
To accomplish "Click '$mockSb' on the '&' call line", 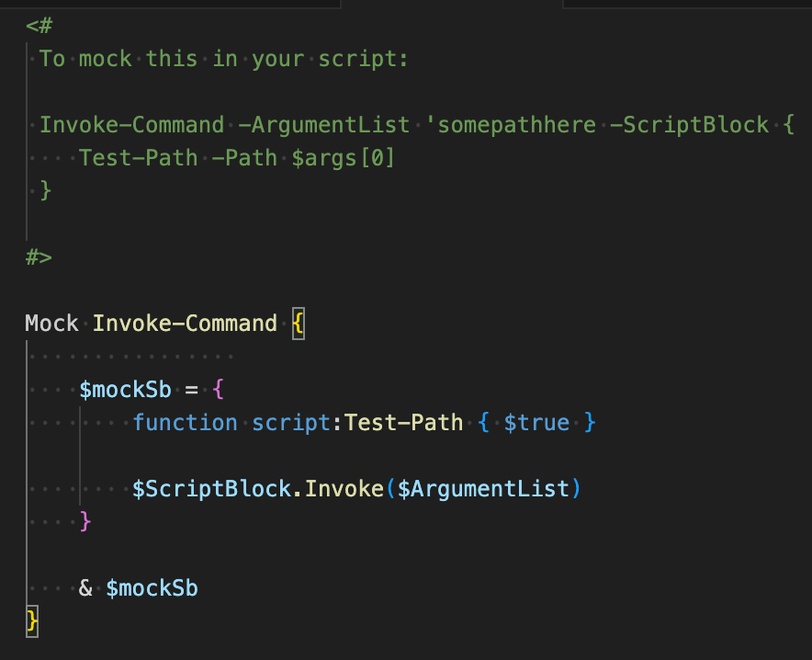I will coord(152,589).
